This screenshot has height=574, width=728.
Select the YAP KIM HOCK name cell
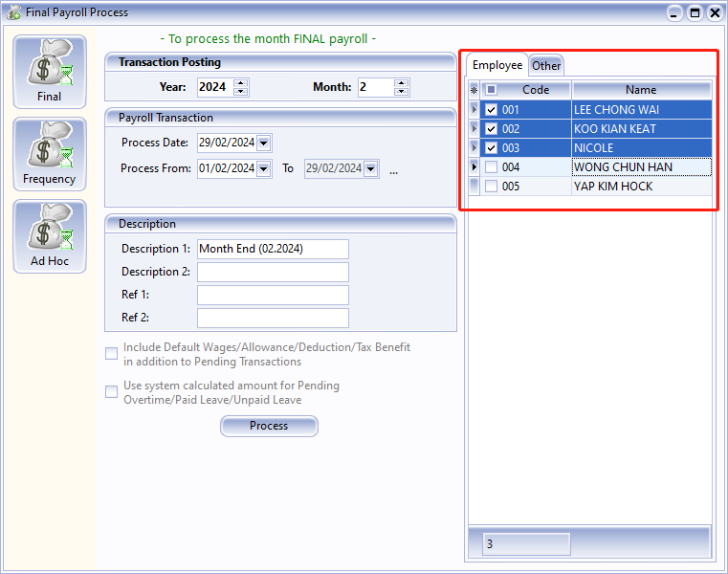[x=641, y=187]
